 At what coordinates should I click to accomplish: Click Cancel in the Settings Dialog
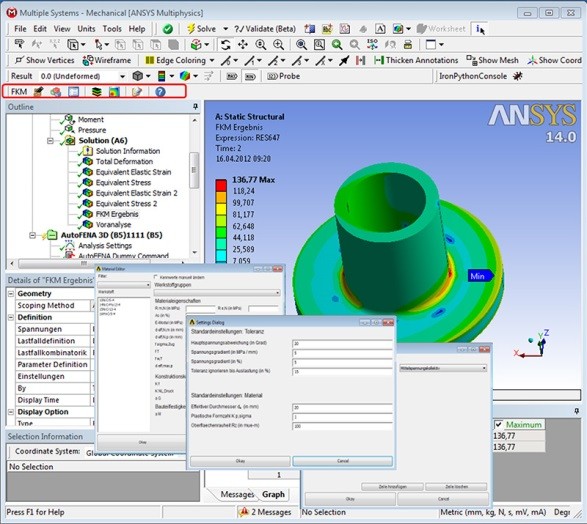(343, 461)
